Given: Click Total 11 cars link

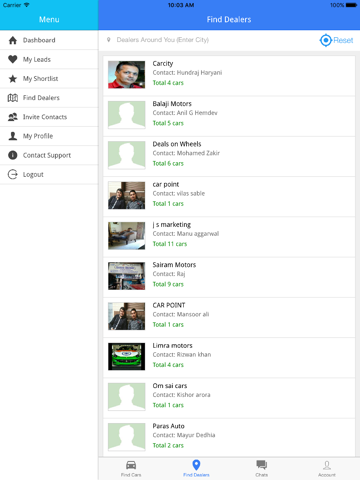Looking at the screenshot, I should coord(170,244).
